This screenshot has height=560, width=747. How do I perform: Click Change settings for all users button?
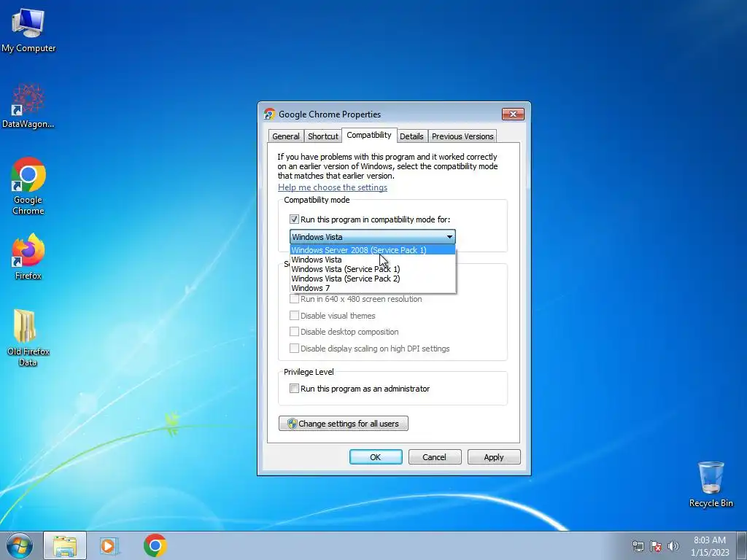344,424
